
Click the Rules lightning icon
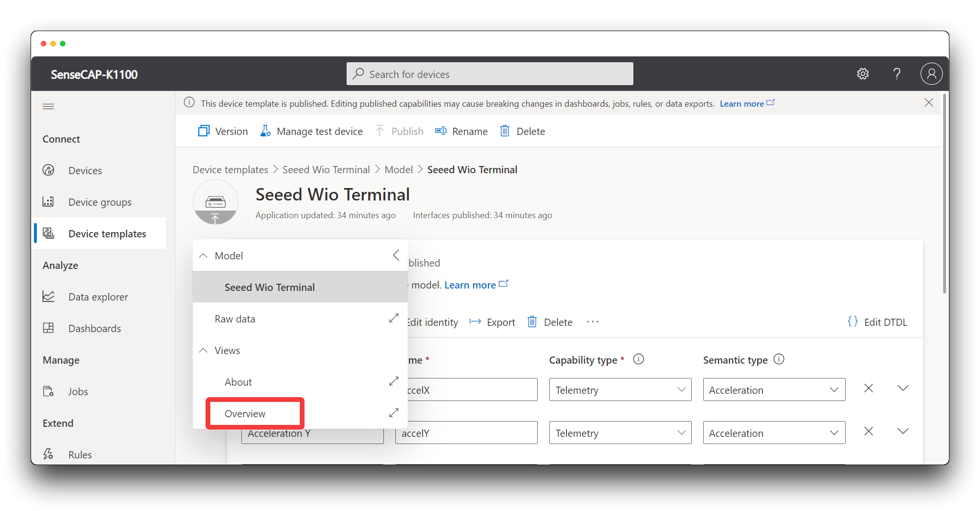point(48,454)
